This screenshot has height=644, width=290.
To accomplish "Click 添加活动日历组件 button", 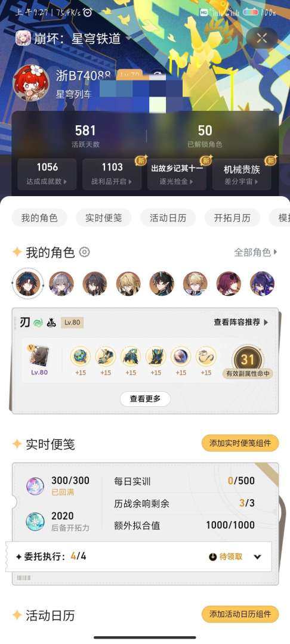I will click(x=240, y=614).
